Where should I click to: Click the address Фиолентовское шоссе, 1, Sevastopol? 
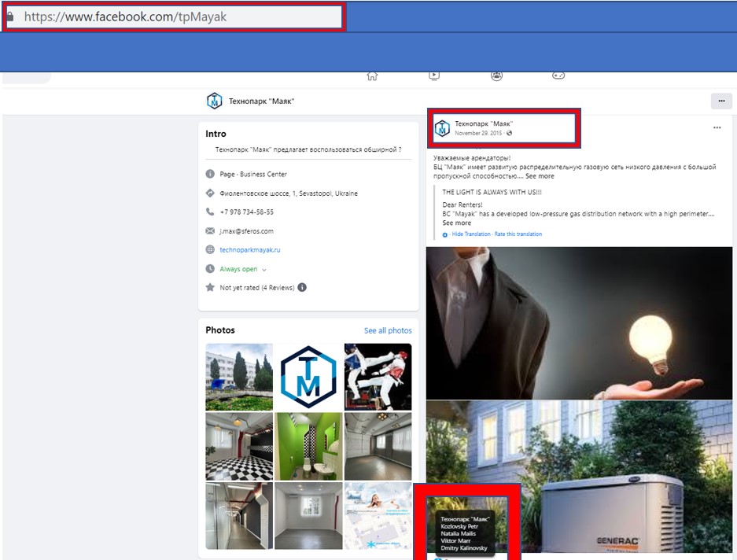(289, 193)
